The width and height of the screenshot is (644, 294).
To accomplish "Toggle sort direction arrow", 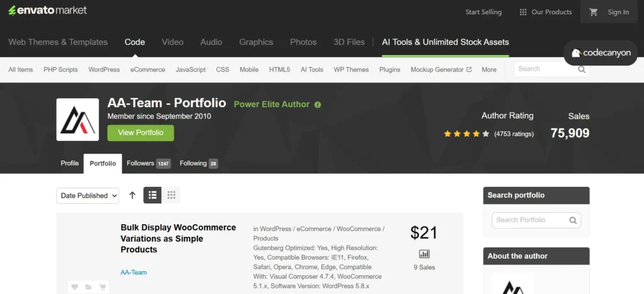I will [132, 195].
